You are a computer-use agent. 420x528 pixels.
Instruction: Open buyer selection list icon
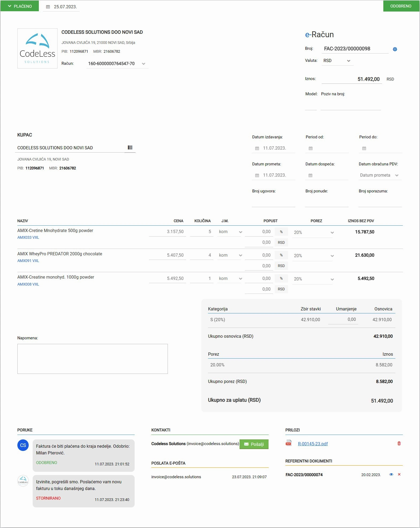130,147
